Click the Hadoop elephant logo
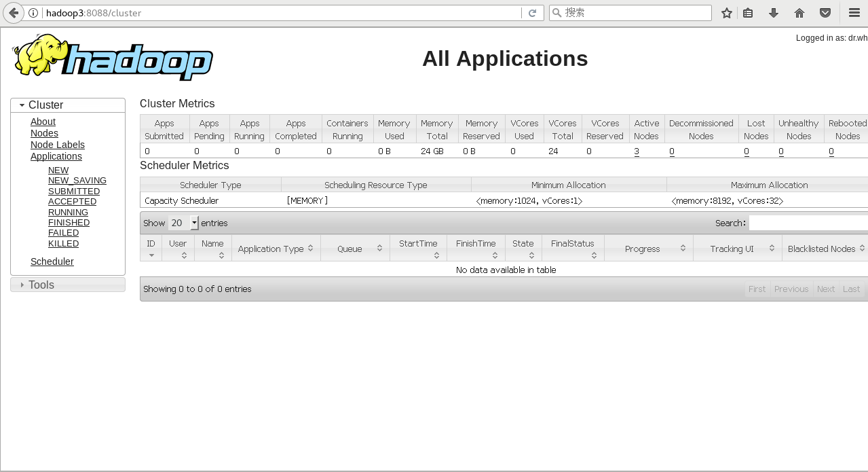This screenshot has width=868, height=472. click(113, 57)
